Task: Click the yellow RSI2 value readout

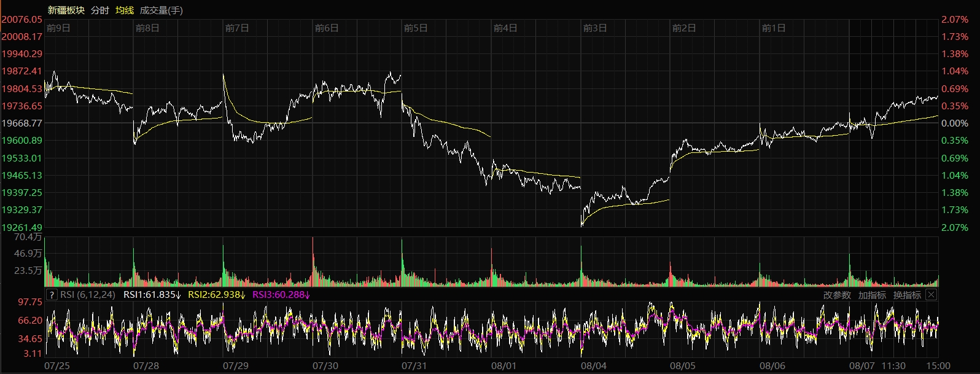Action: pyautogui.click(x=217, y=295)
